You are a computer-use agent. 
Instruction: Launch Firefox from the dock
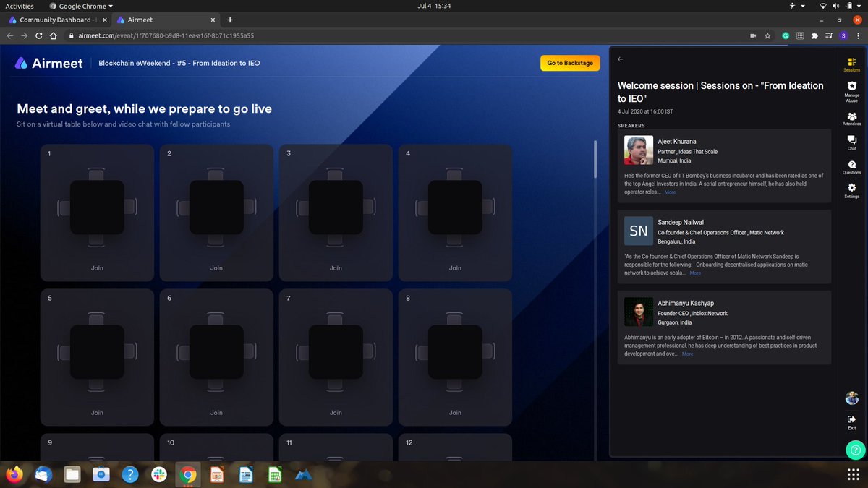[x=14, y=474]
